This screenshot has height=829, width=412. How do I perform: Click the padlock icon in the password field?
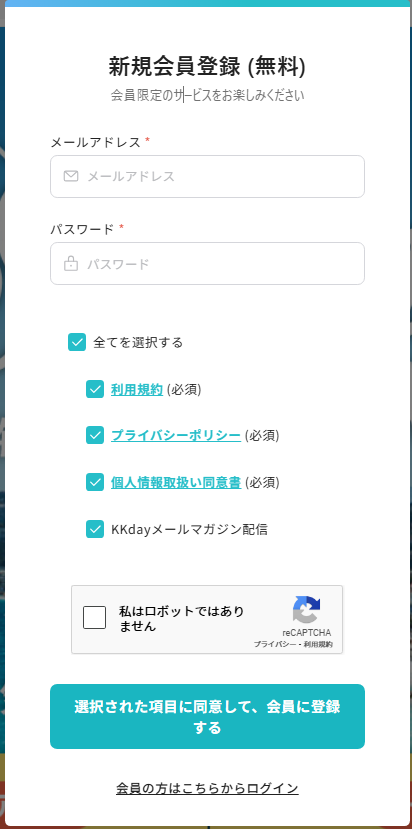click(x=71, y=263)
